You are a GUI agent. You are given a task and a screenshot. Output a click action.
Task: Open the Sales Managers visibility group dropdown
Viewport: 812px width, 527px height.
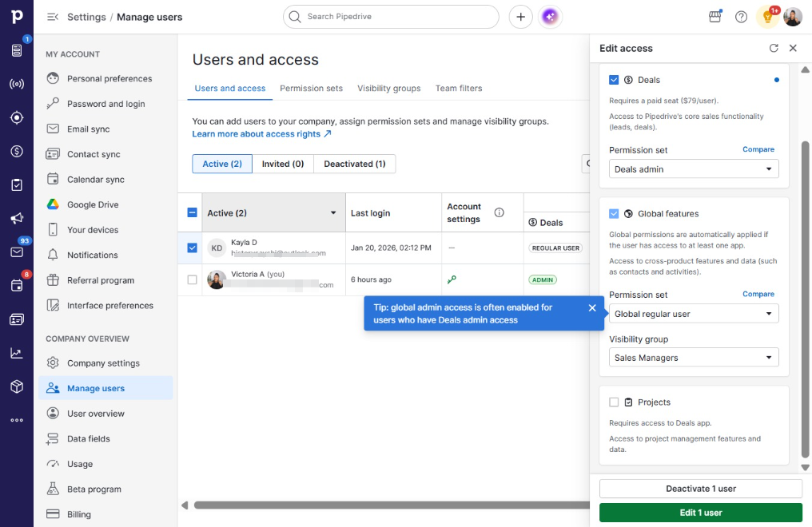[694, 358]
